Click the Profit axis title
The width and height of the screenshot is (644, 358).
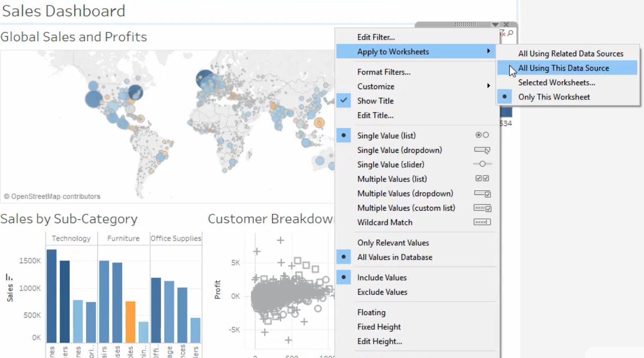pyautogui.click(x=217, y=290)
